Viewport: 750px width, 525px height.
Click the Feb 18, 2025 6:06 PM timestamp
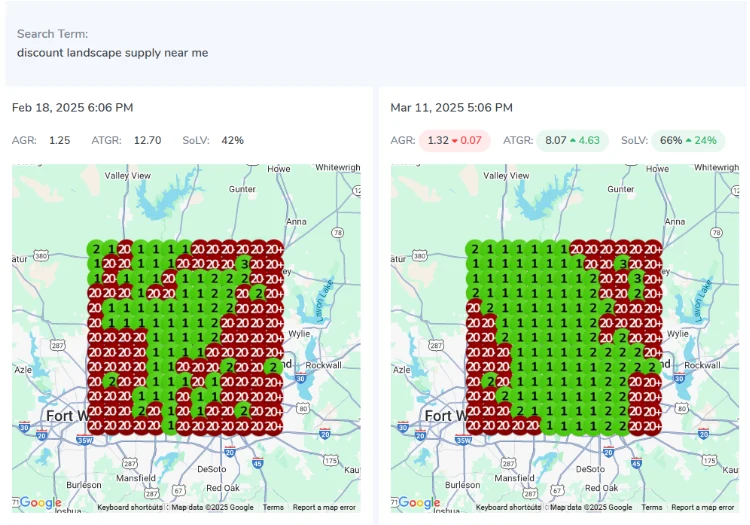pos(72,108)
